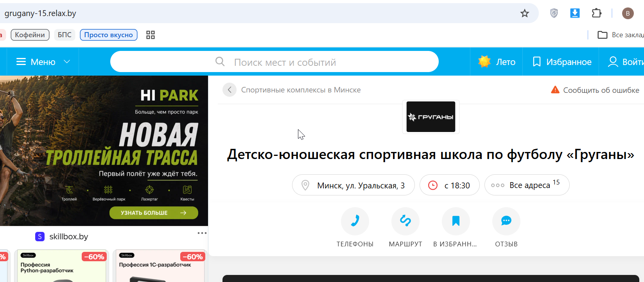Click 'Сообщить об ошибке' link

point(595,90)
